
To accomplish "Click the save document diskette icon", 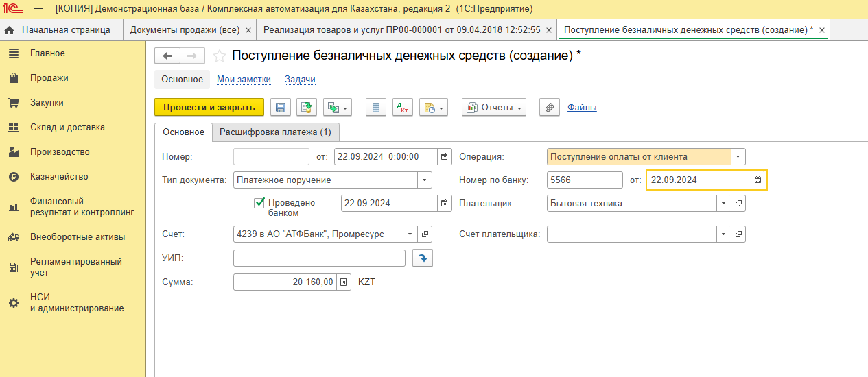I will [280, 108].
